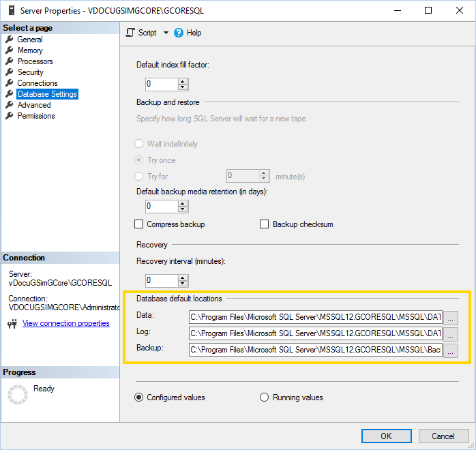Click the Script toolbar icon
The height and width of the screenshot is (450, 476).
click(x=131, y=33)
